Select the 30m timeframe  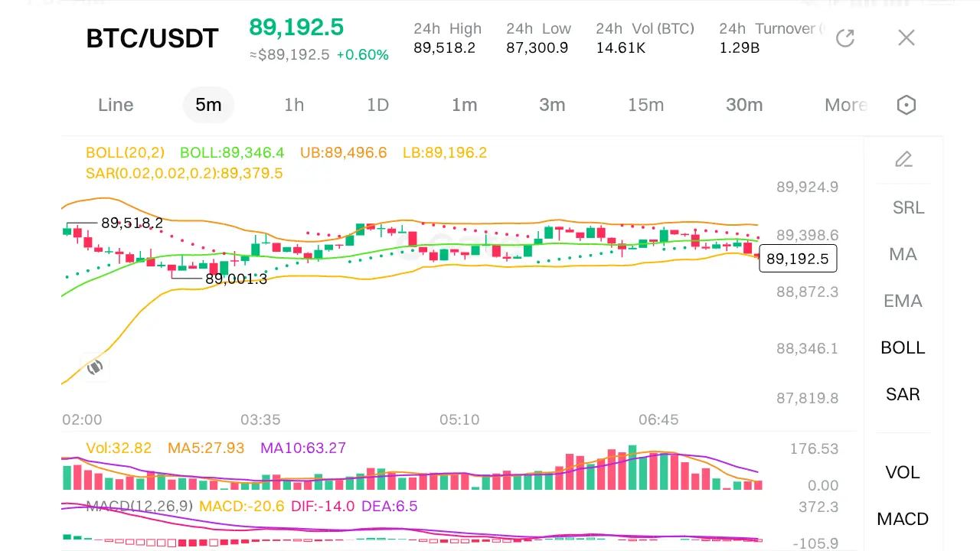click(x=744, y=105)
